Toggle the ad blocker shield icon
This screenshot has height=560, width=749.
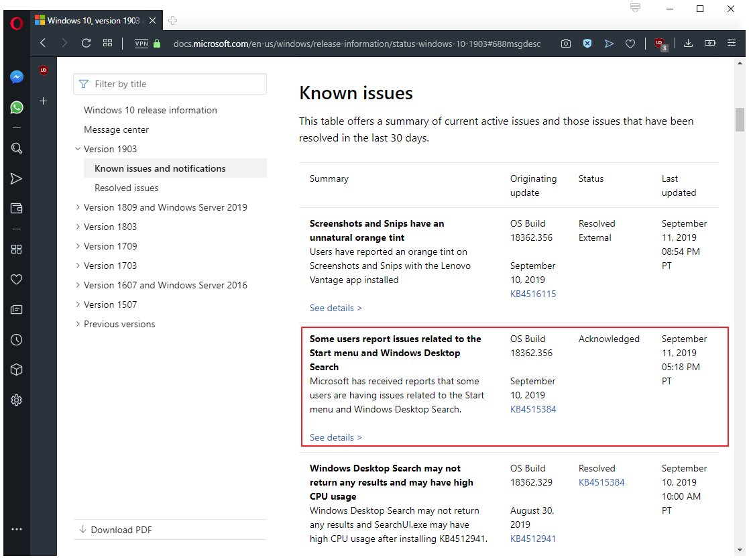pyautogui.click(x=587, y=43)
